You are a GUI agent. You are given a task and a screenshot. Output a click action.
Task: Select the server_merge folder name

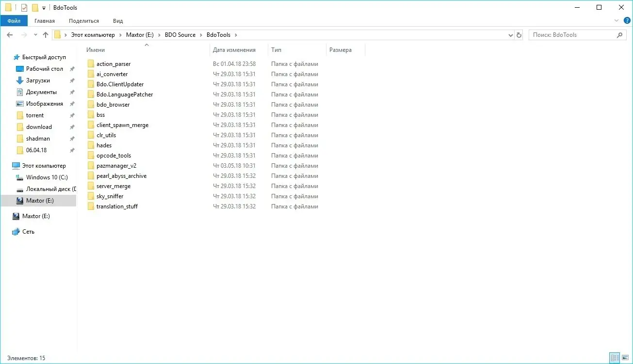click(x=114, y=186)
